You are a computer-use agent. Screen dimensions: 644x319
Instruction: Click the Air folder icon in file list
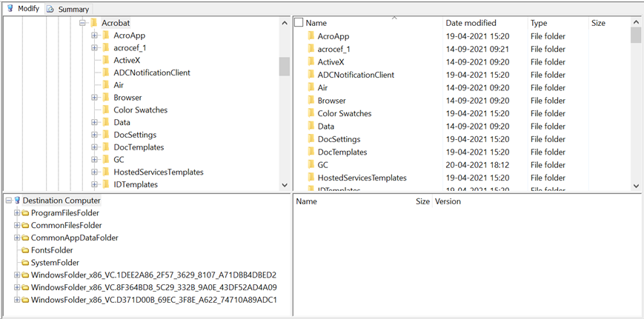[311, 87]
